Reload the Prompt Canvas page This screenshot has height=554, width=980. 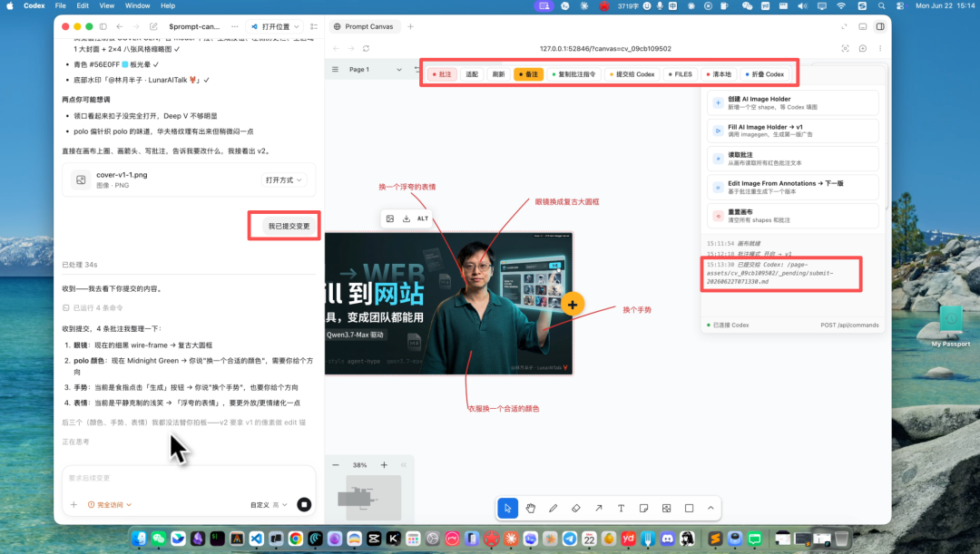pyautogui.click(x=367, y=48)
